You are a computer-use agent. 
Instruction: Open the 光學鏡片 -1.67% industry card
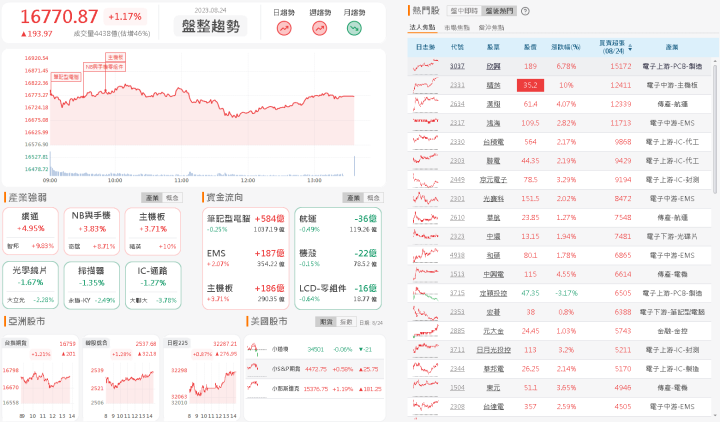(x=30, y=285)
